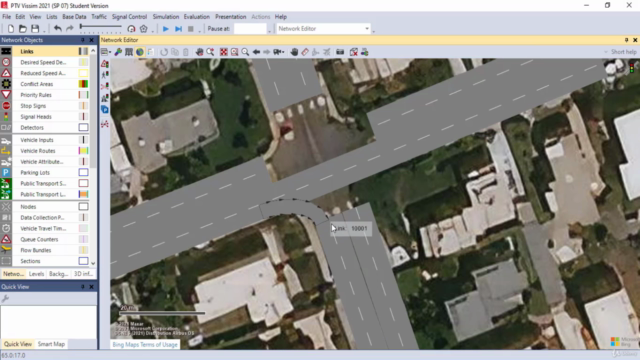This screenshot has width=640, height=360.
Task: Toggle Sections visibility swatch
Action: (x=83, y=261)
